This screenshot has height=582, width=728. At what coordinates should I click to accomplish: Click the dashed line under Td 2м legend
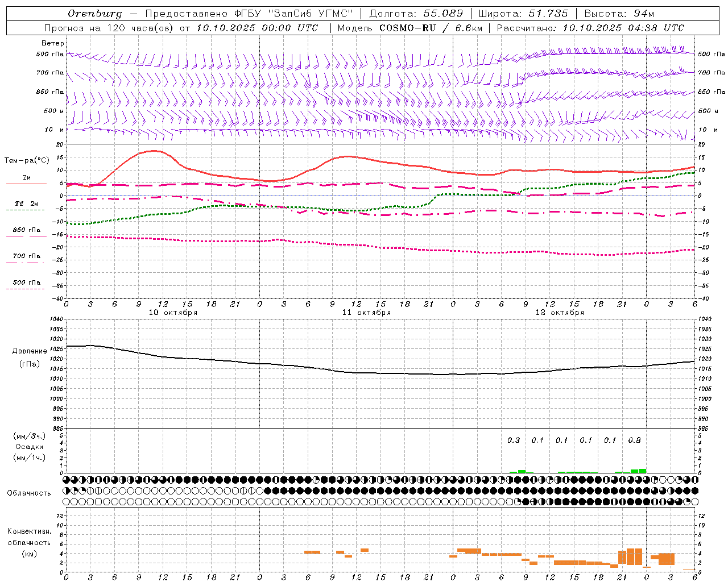(x=25, y=210)
